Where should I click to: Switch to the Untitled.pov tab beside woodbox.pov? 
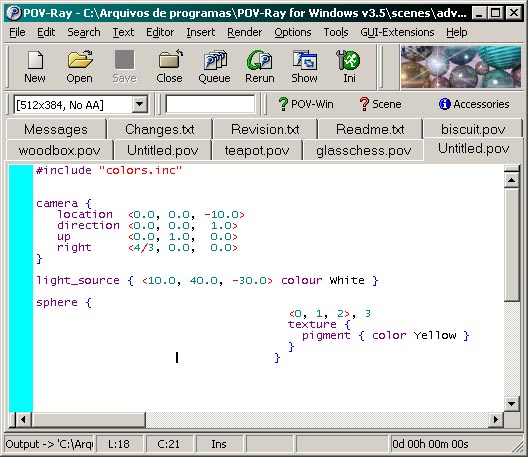click(x=163, y=150)
